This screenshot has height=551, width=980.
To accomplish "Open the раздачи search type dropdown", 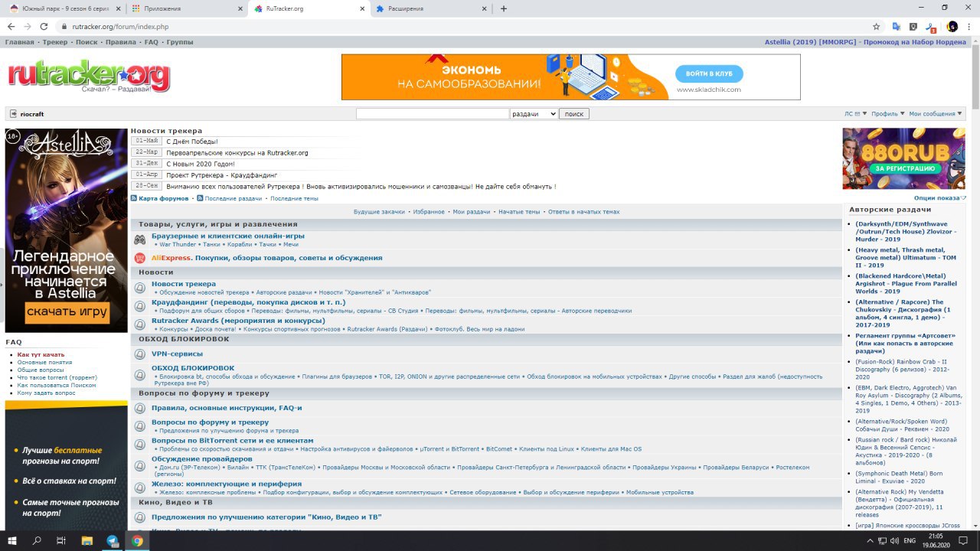I will coord(534,114).
